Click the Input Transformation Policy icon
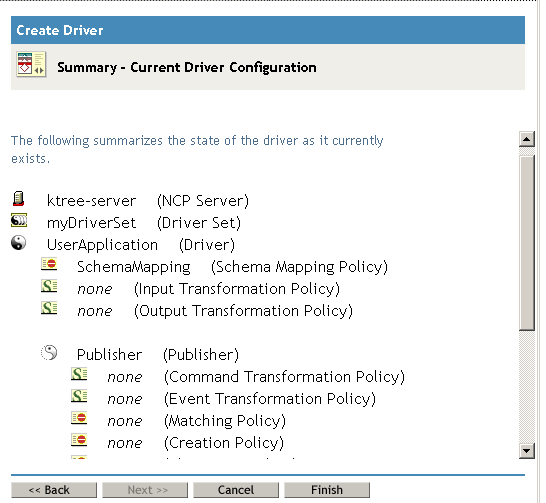Screen dimensions: 546x503 pos(49,286)
